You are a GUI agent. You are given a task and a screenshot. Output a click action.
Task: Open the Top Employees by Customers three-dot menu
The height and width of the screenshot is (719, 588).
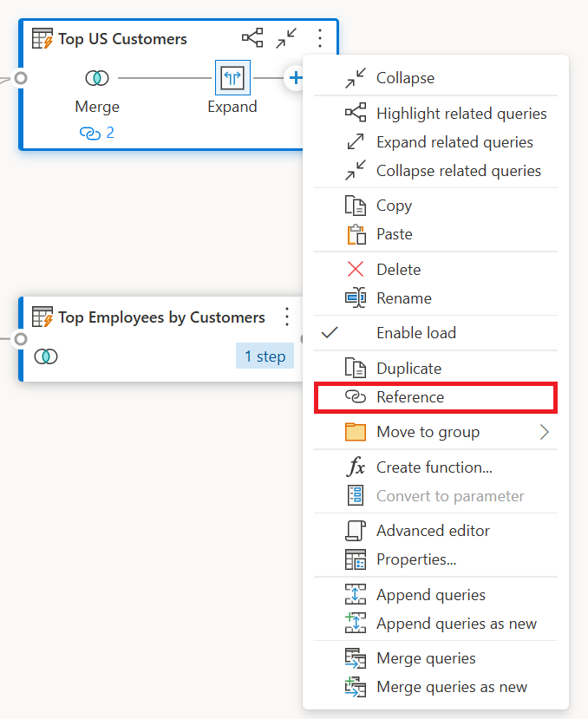287,317
